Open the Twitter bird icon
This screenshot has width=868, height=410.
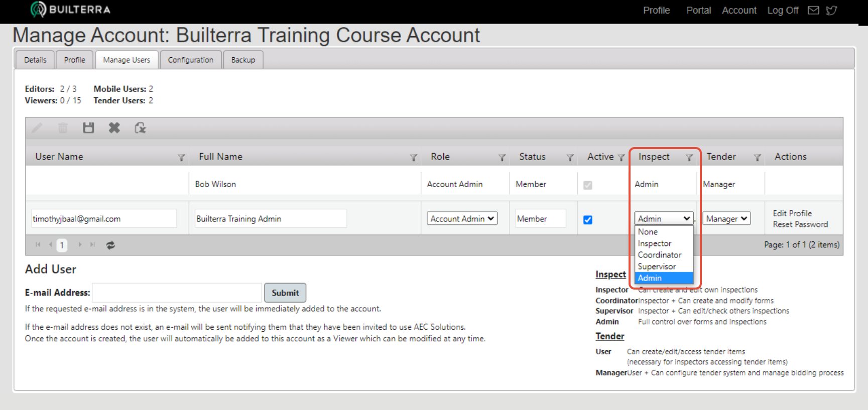831,11
